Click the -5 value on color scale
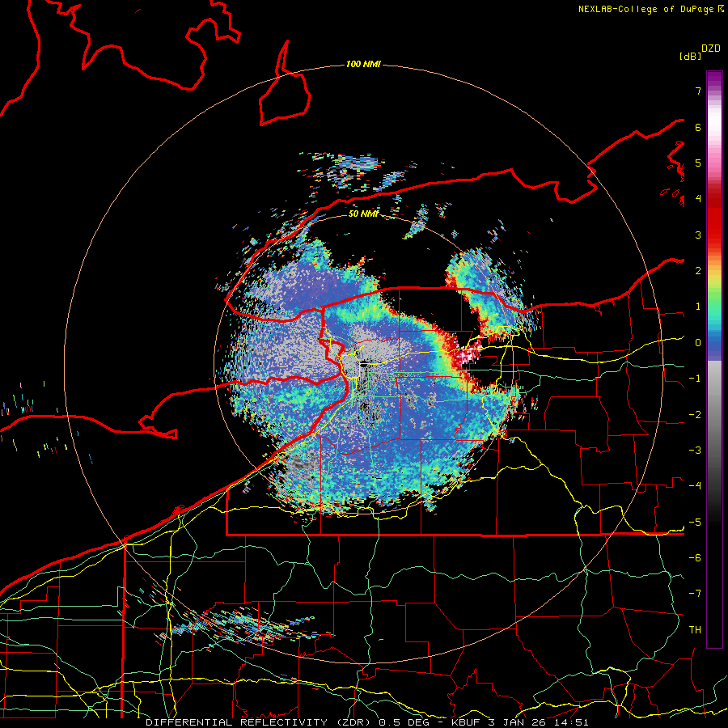The image size is (728, 728). [695, 523]
